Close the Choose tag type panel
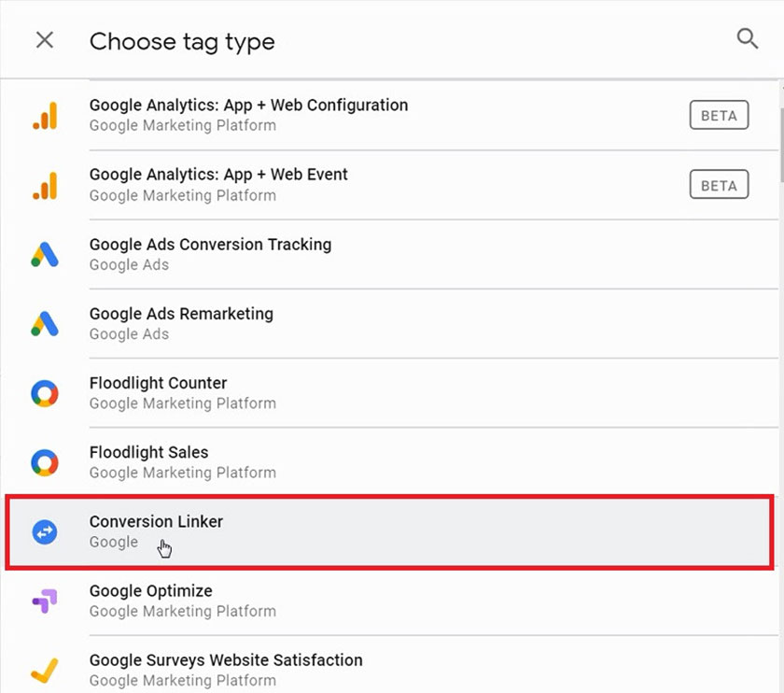 (44, 40)
